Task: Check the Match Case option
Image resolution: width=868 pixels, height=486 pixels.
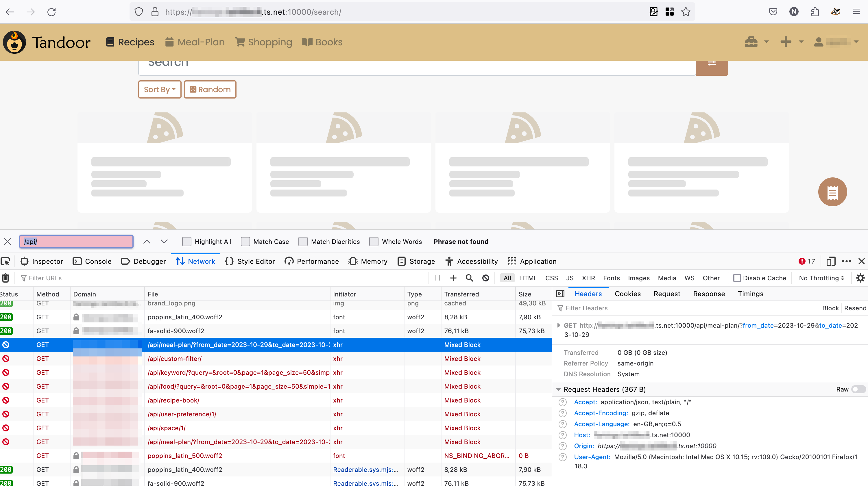Action: [x=246, y=242]
